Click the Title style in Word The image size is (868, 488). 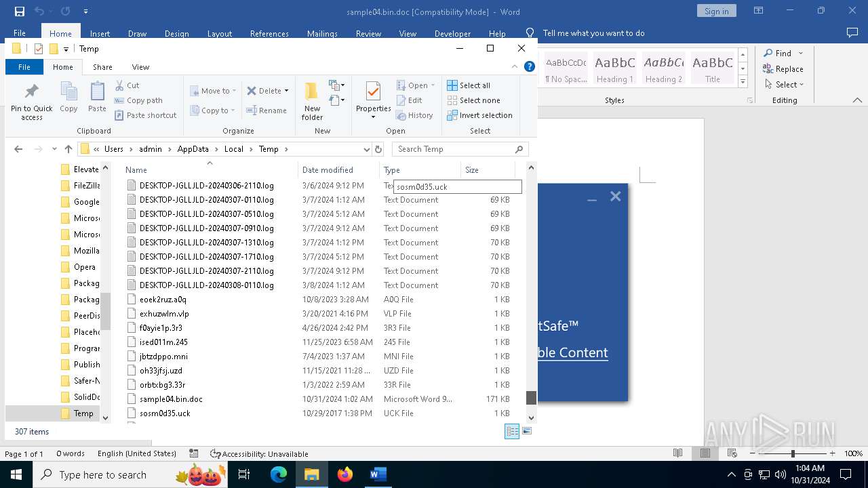[713, 68]
